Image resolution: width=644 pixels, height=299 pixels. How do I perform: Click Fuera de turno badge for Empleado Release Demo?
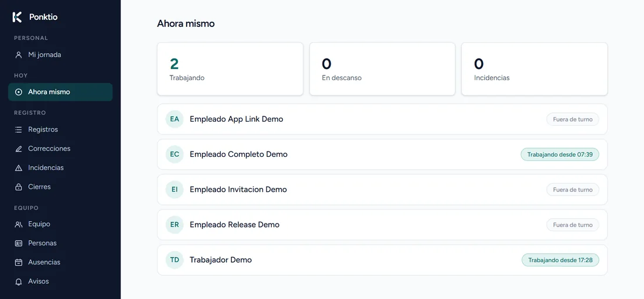[573, 225]
